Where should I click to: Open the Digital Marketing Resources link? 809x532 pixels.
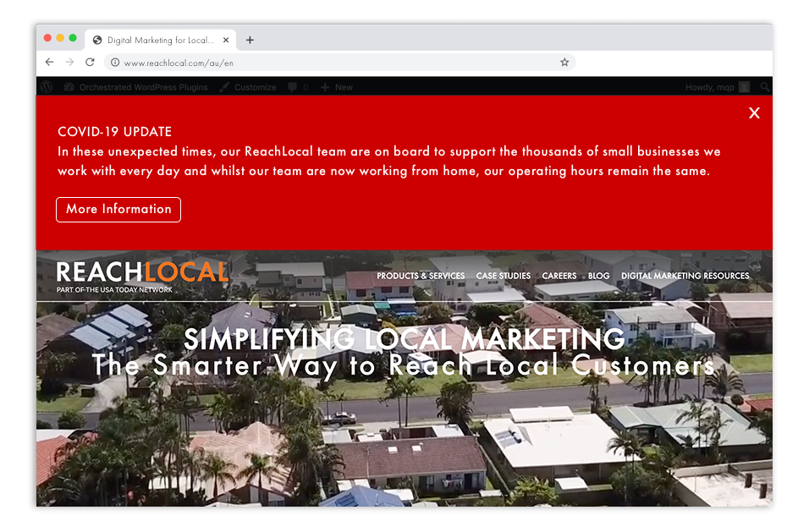685,276
